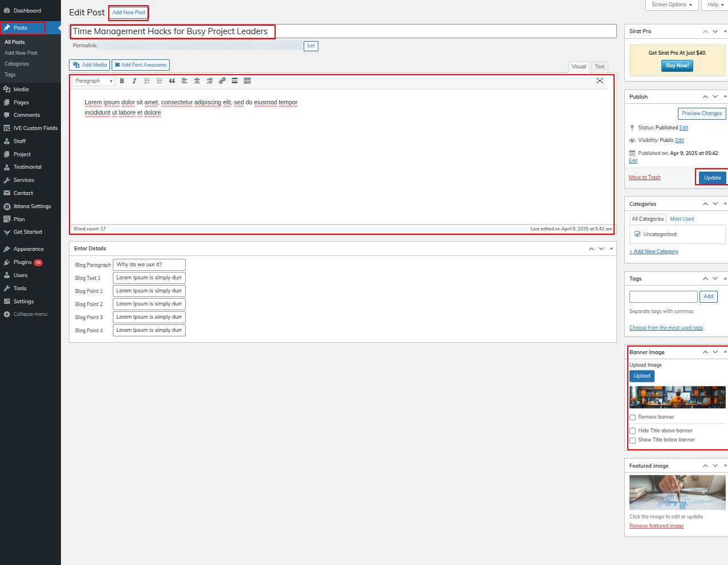Open the Most Used categories tab

click(x=682, y=219)
